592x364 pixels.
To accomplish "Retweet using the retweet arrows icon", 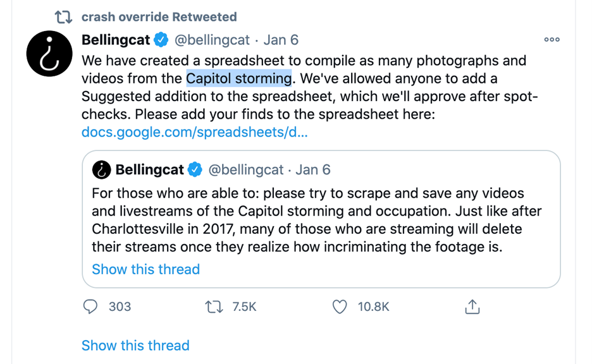I will coord(214,307).
